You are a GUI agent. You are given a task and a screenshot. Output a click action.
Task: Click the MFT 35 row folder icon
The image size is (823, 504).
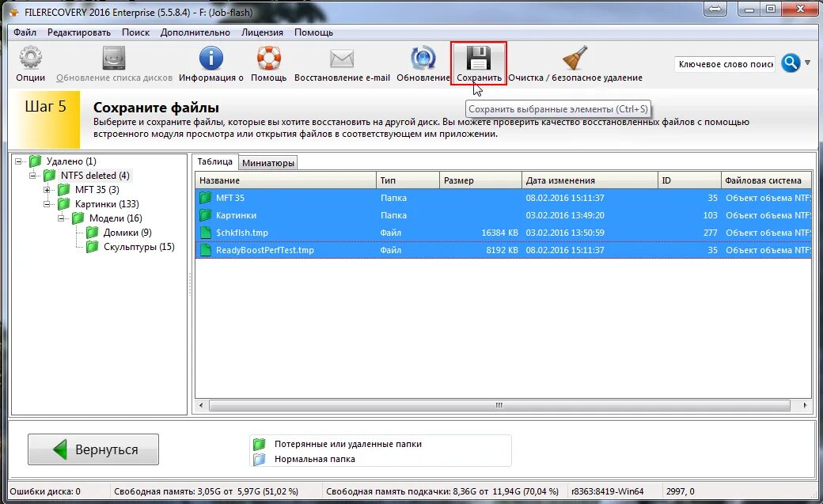pyautogui.click(x=205, y=198)
